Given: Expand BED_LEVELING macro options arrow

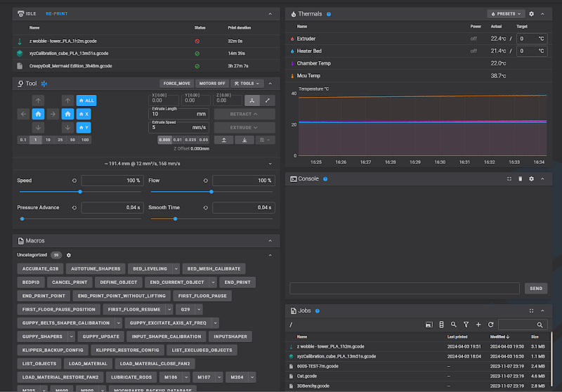Looking at the screenshot, I should pos(176,269).
